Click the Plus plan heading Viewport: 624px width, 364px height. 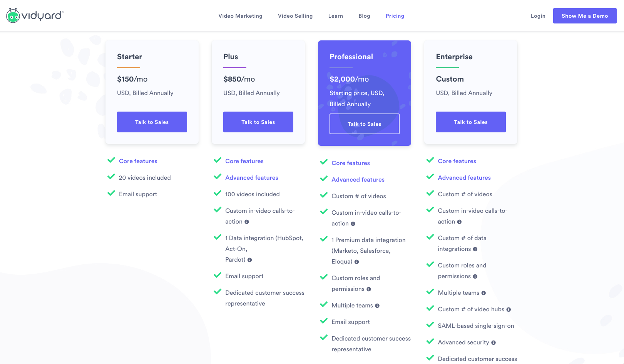(231, 57)
